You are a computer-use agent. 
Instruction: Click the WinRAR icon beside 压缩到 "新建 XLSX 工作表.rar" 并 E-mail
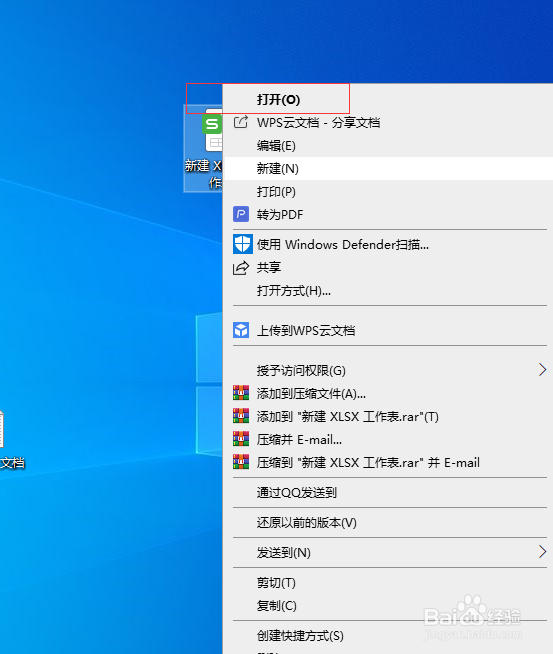click(x=241, y=462)
